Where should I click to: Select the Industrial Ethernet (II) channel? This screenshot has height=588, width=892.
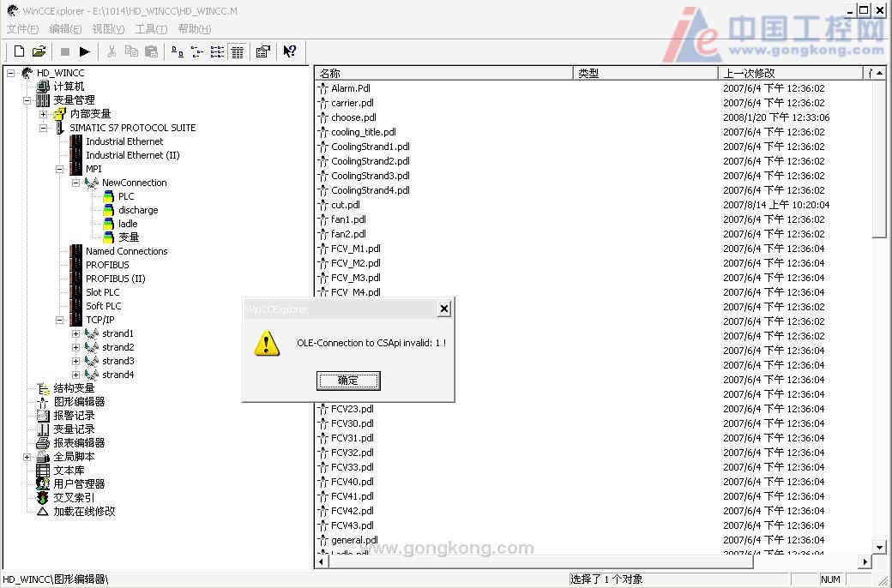point(133,155)
